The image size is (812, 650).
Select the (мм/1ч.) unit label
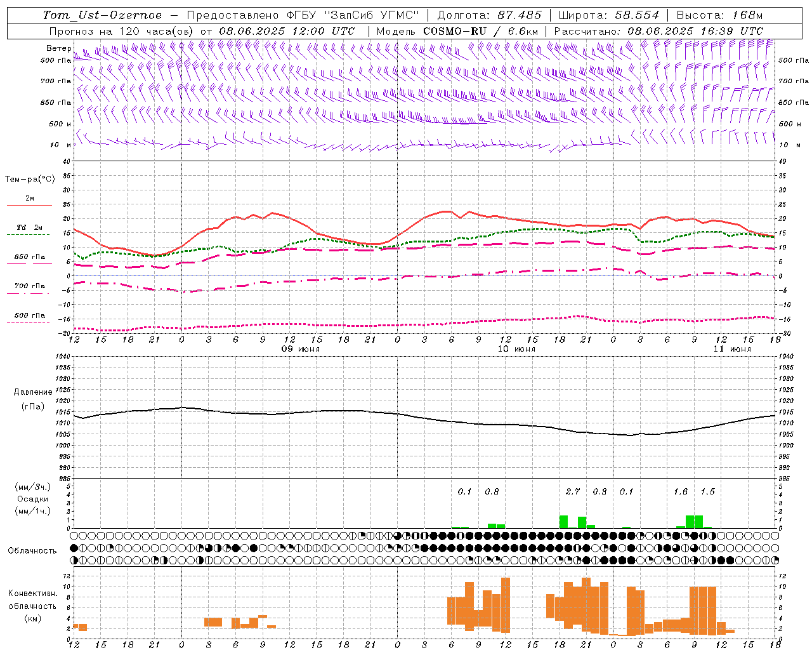pyautogui.click(x=33, y=511)
